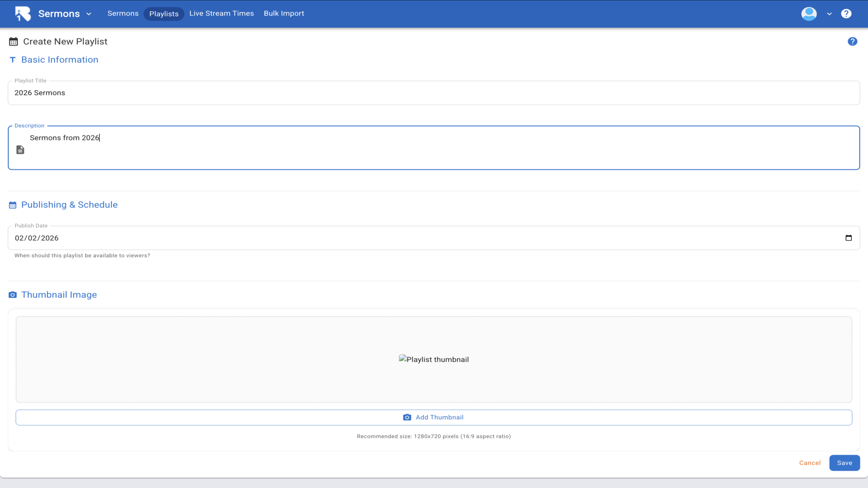This screenshot has height=488, width=868.
Task: Open the Publish Date calendar picker
Action: click(849, 238)
